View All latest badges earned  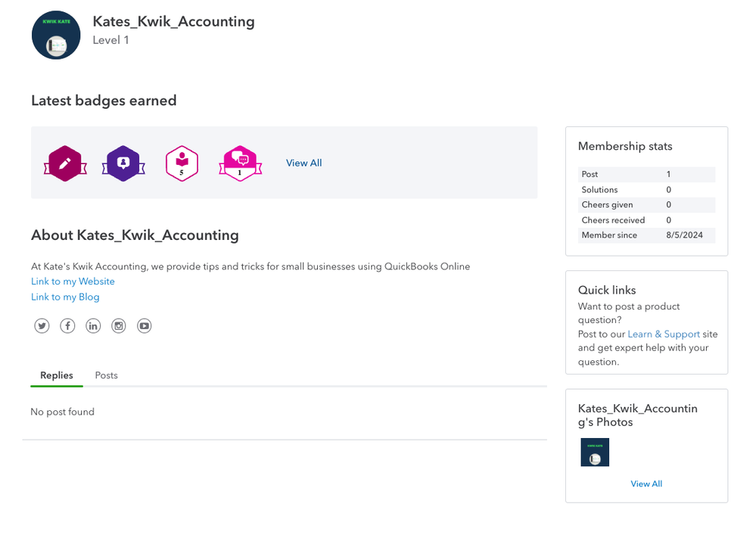click(x=303, y=163)
